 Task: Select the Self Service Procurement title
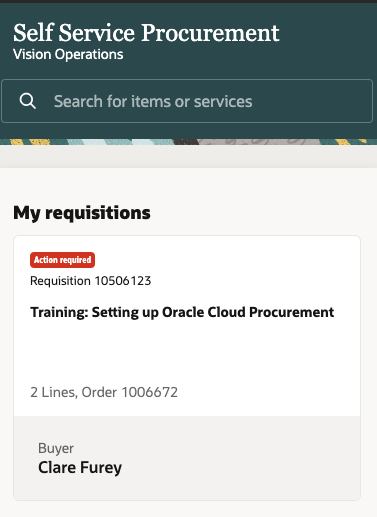tap(146, 33)
